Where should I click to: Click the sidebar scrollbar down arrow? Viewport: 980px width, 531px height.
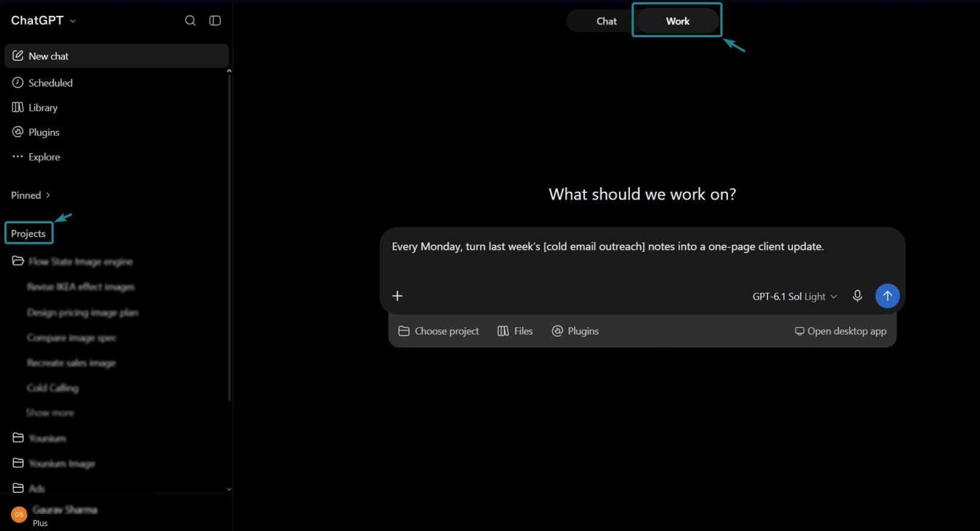tap(229, 489)
